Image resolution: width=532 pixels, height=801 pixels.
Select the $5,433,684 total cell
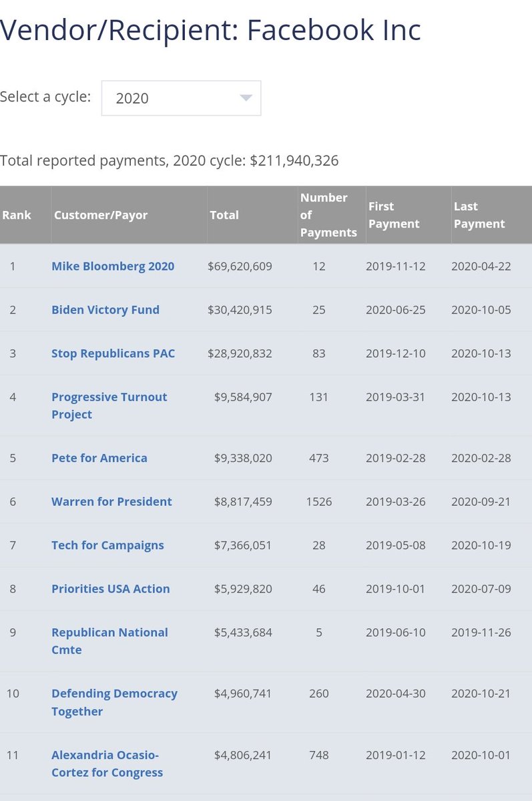[x=243, y=632]
